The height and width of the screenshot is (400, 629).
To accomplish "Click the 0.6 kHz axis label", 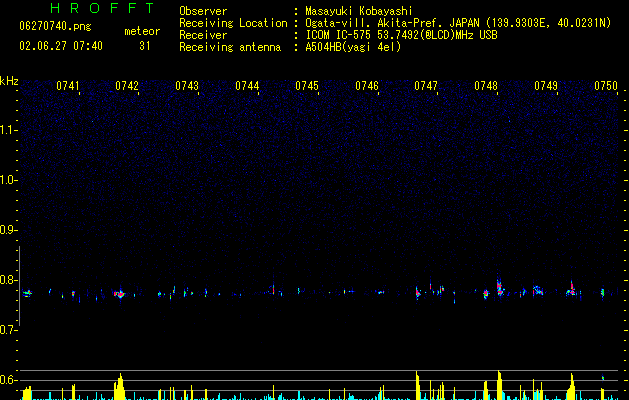I will point(9,380).
